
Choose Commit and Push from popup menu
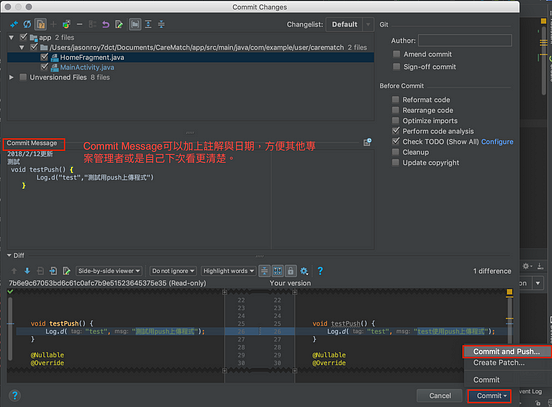point(506,351)
